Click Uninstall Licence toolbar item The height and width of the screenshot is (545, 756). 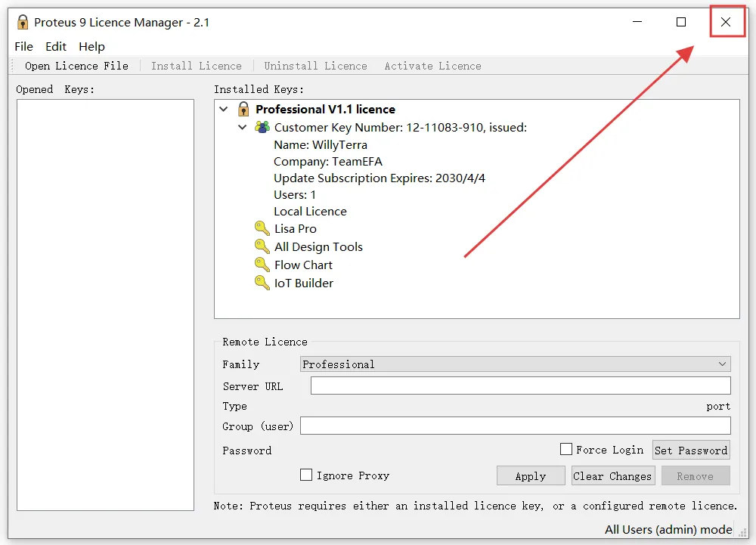[x=315, y=66]
